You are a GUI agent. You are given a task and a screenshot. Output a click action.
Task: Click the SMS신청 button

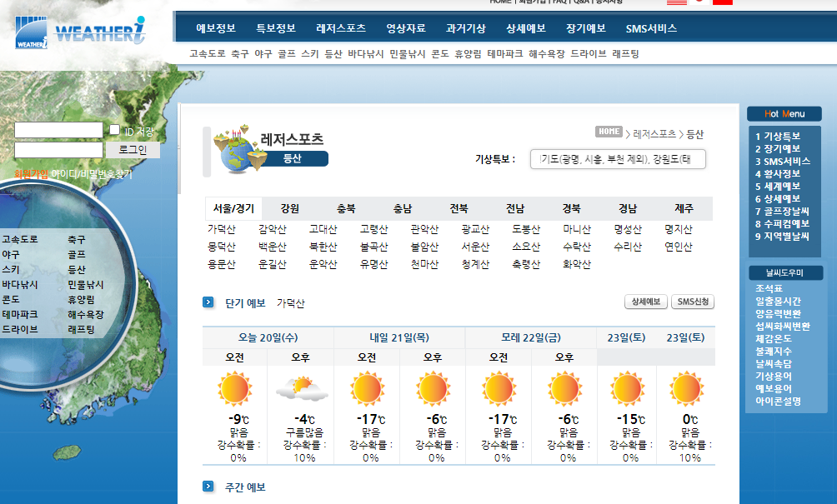(x=693, y=302)
